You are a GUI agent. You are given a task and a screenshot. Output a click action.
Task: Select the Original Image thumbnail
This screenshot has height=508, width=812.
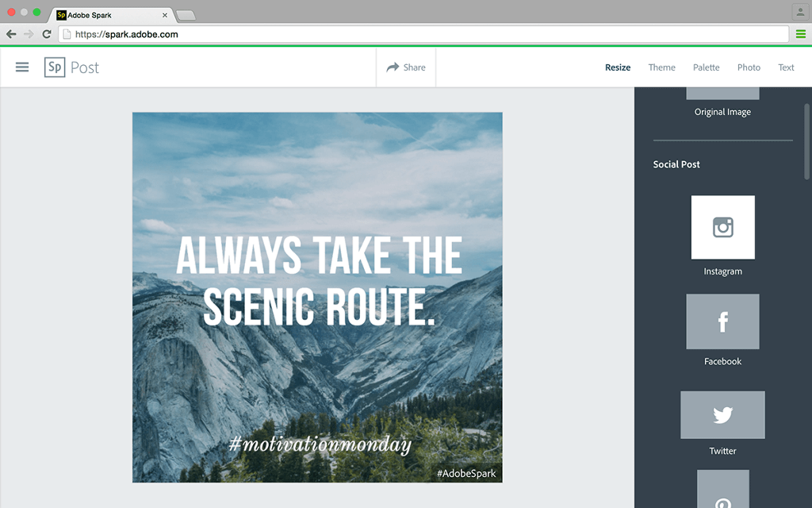pyautogui.click(x=722, y=94)
